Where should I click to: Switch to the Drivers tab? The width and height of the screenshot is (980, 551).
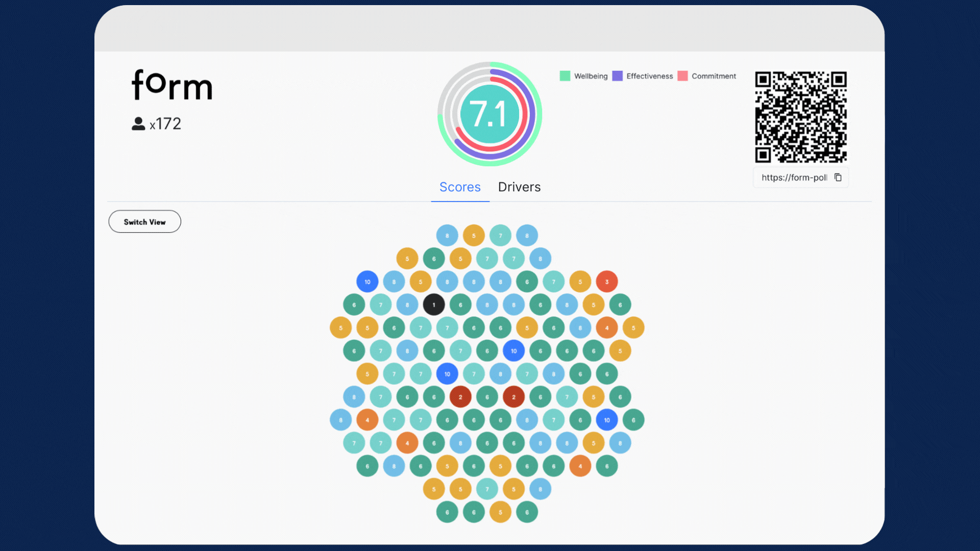pos(519,187)
